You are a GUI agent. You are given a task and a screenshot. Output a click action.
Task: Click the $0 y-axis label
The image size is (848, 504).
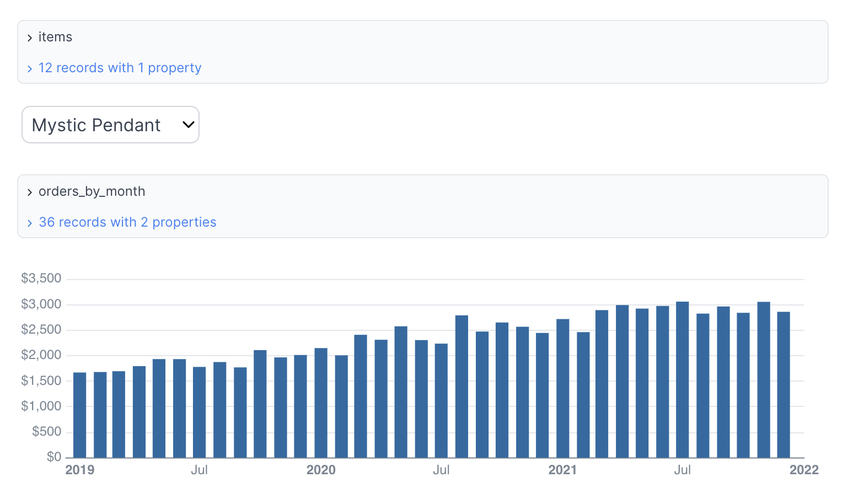tap(54, 457)
